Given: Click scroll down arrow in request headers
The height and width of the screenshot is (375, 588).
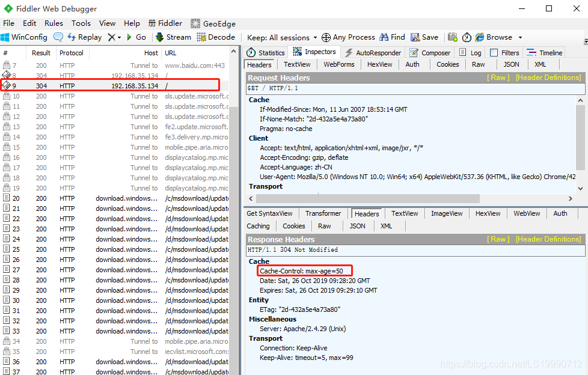Looking at the screenshot, I should 580,189.
